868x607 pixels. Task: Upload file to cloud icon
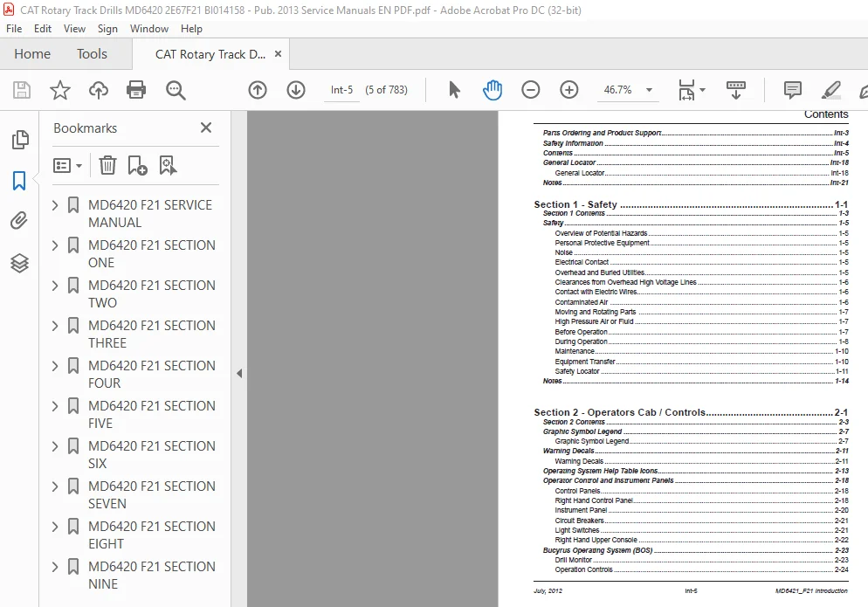tap(99, 90)
